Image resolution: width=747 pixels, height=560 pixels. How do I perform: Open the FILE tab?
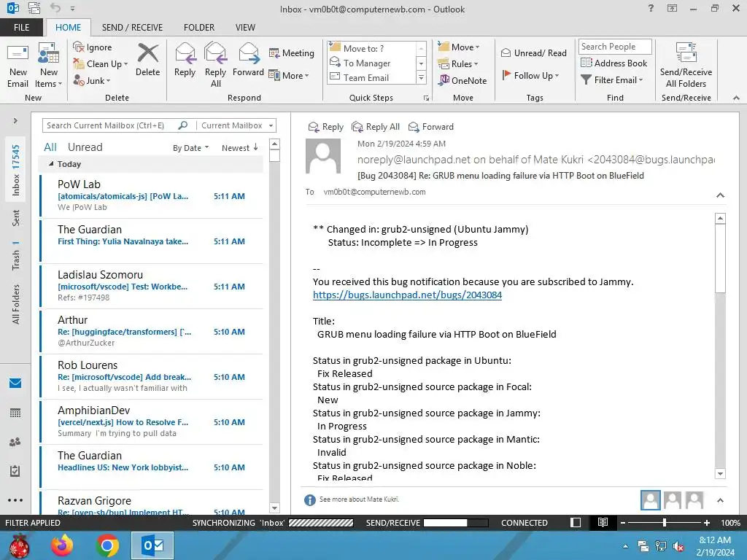pos(21,27)
